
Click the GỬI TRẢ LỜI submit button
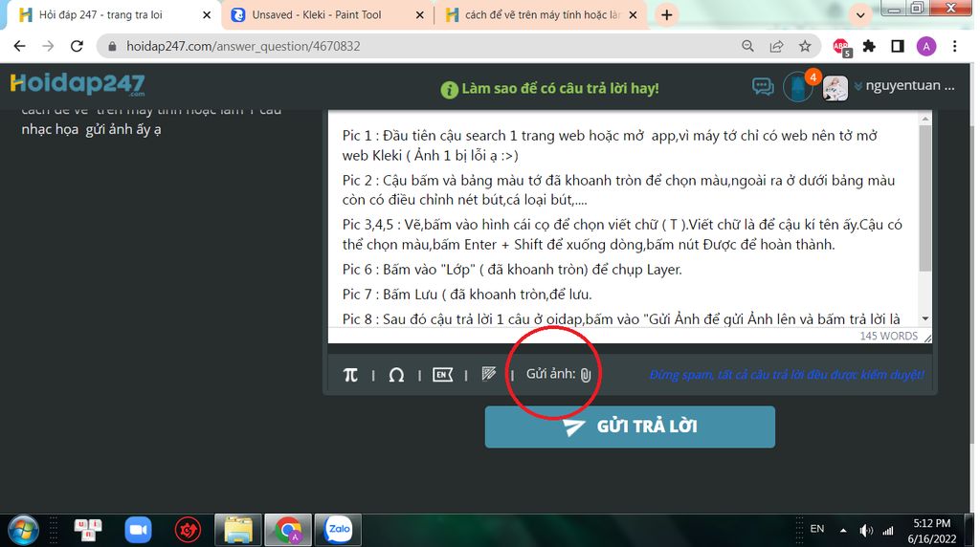tap(630, 427)
